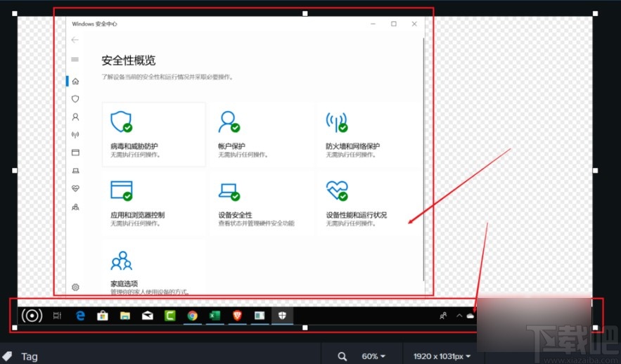Select the family group icon in the sidebar
This screenshot has height=364, width=621.
75,207
